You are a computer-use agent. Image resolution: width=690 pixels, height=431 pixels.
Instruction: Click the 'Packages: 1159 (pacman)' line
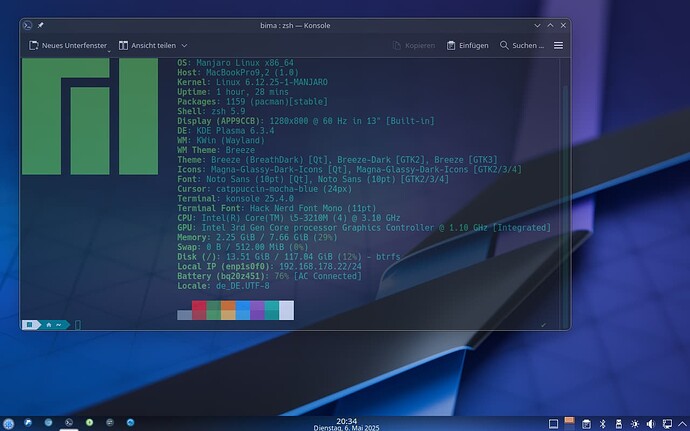coord(253,102)
